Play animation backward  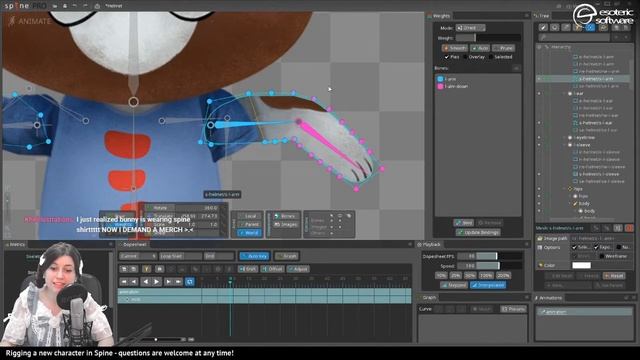tap(146, 282)
